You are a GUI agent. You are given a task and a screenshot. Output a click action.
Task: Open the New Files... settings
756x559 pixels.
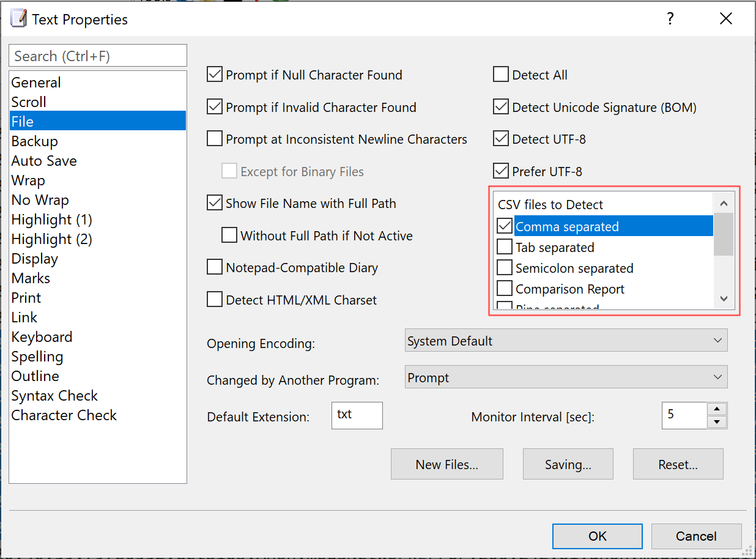(x=447, y=464)
